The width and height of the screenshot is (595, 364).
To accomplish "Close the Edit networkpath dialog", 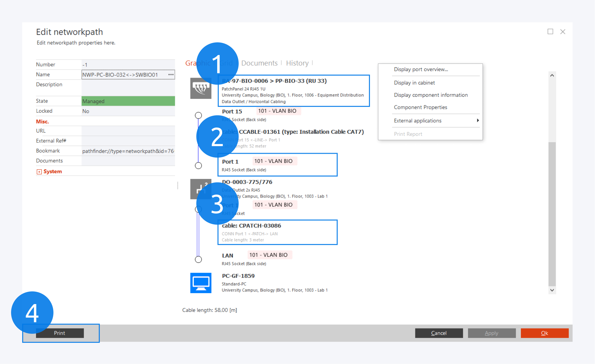I will point(562,32).
